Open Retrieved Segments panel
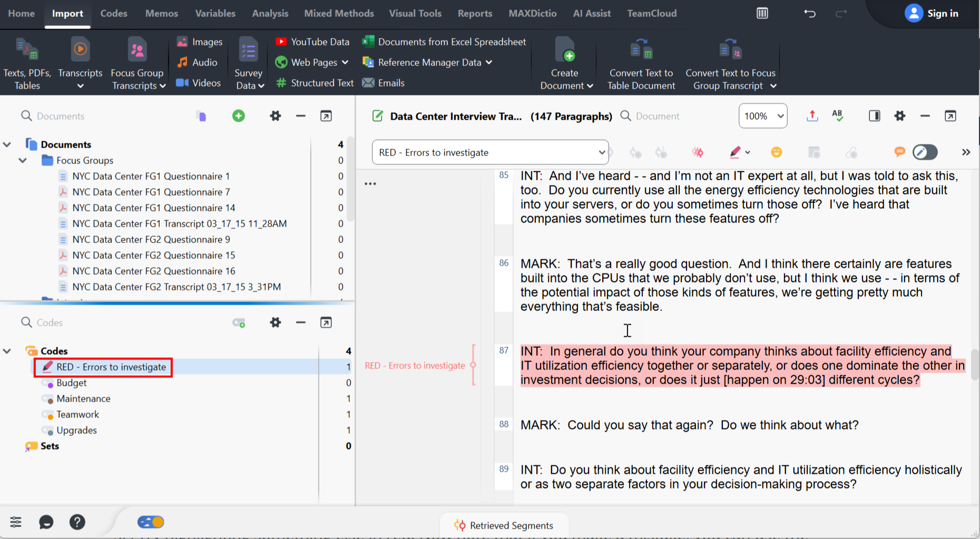Image resolution: width=980 pixels, height=539 pixels. tap(504, 525)
